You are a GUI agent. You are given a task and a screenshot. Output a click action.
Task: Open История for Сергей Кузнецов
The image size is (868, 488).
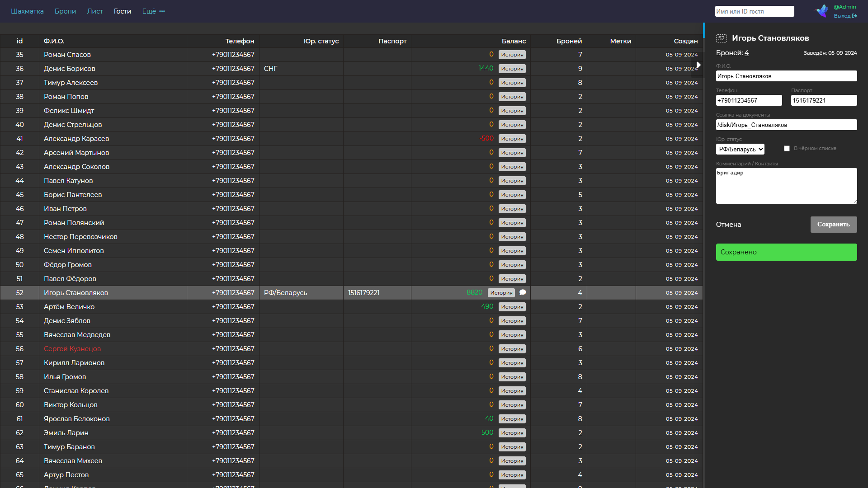(x=512, y=349)
